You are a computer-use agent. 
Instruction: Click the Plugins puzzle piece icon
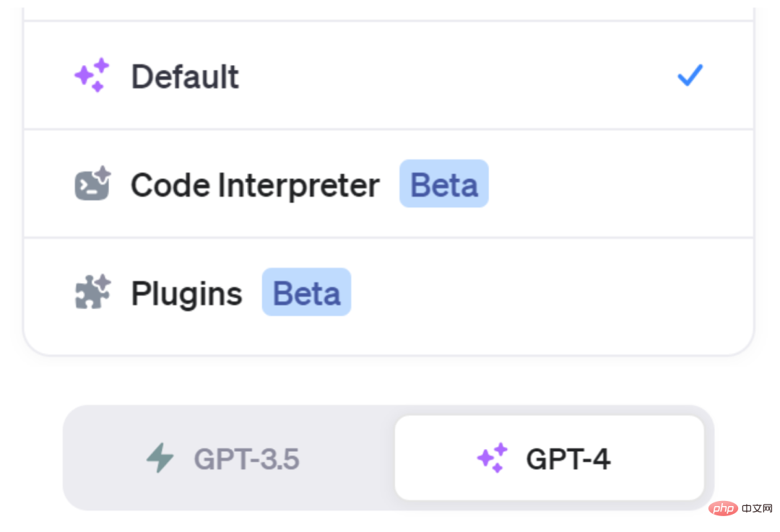(x=92, y=292)
